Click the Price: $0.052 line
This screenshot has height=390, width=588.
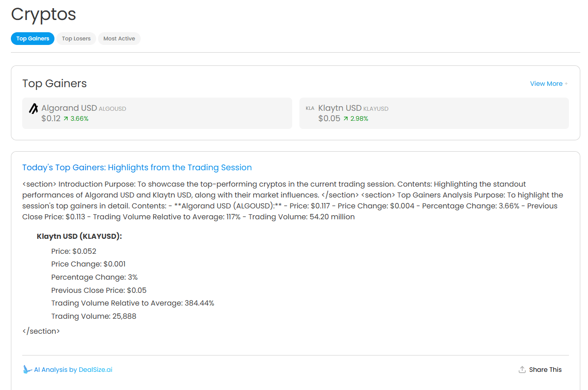coord(74,252)
